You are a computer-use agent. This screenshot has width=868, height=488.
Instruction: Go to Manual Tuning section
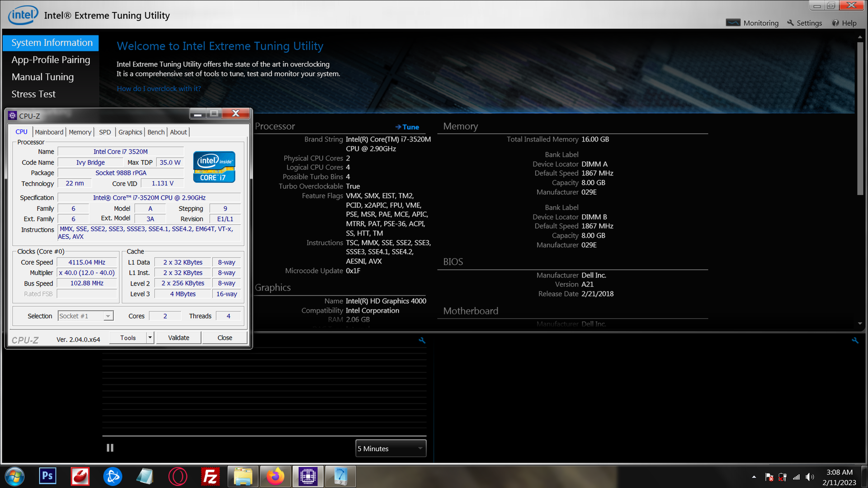click(42, 77)
